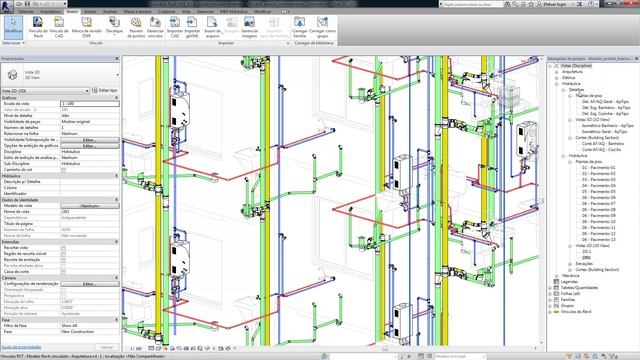
Task: Select 'Det. AF/AQ Geral - ApTipo' view
Action: point(605,102)
